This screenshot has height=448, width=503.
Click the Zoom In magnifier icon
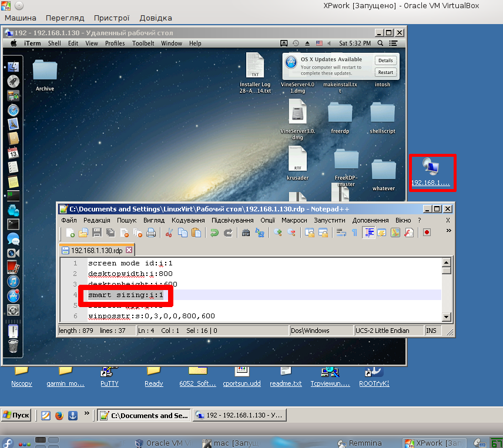278,233
